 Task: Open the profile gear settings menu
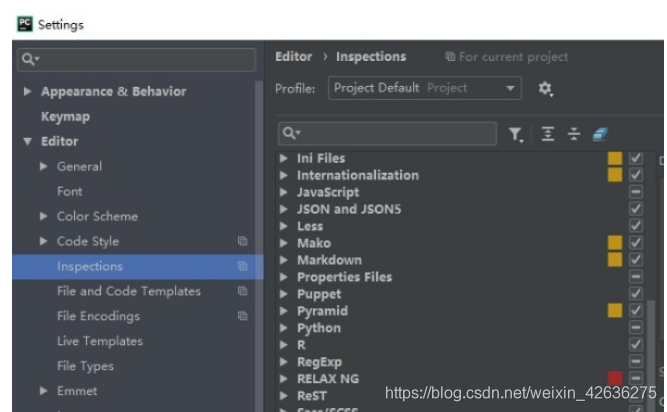tap(545, 88)
